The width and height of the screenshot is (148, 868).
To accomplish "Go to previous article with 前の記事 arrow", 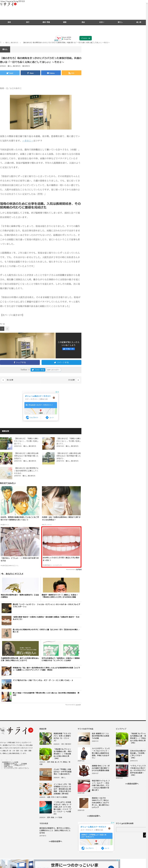I will [3, 380].
